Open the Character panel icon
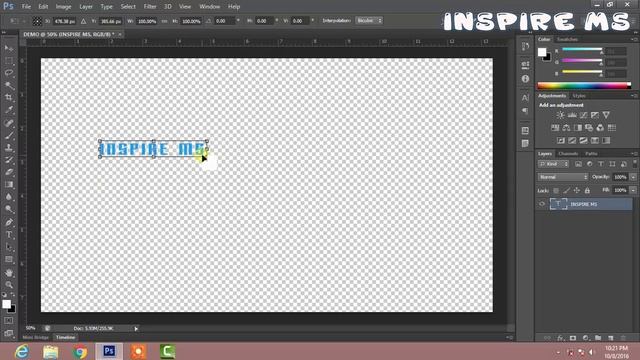The image size is (640, 360). [525, 98]
